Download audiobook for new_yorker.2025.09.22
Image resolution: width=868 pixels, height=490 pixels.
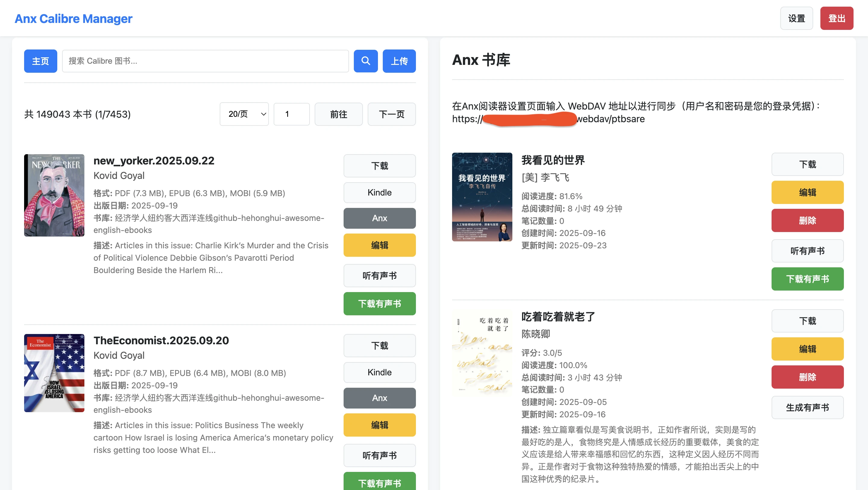pyautogui.click(x=380, y=304)
